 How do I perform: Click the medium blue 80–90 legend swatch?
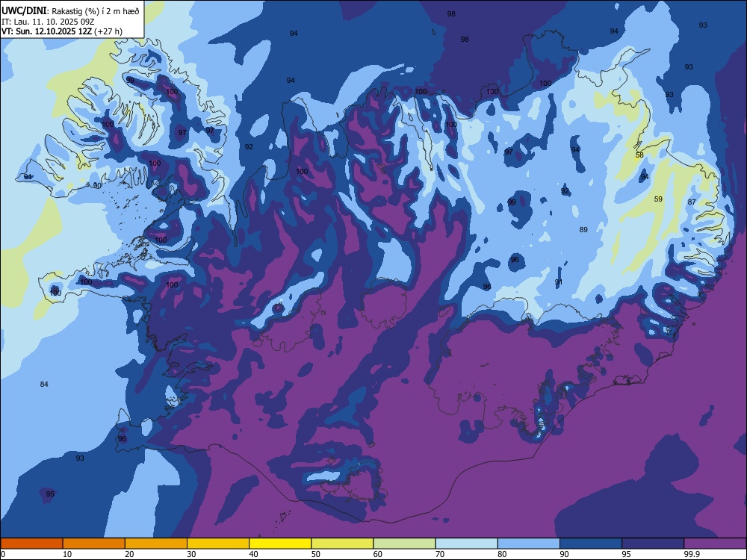tap(529, 544)
